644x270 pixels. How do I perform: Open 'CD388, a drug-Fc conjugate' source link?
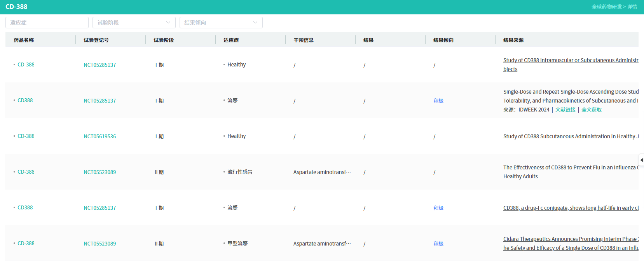click(570, 208)
